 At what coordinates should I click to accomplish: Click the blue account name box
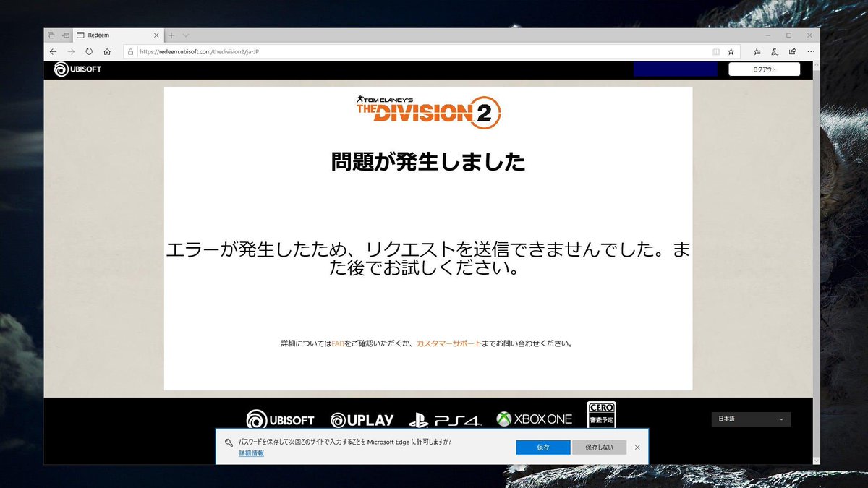point(675,69)
